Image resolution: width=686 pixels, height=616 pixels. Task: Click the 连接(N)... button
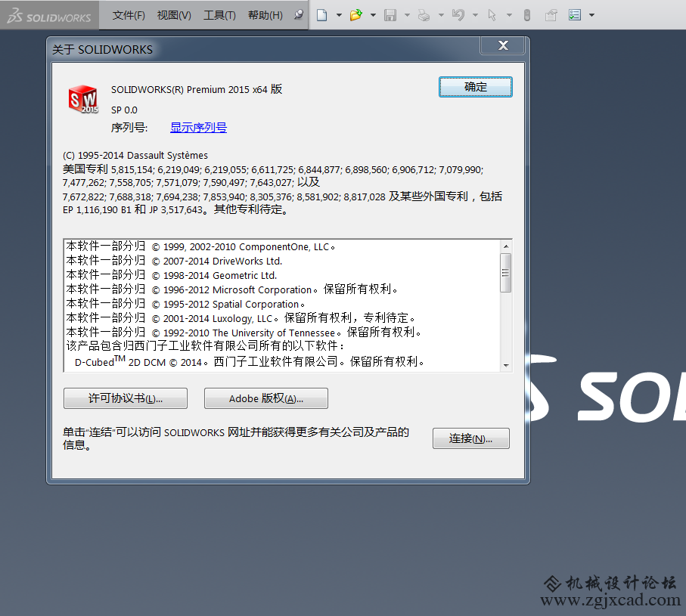(471, 438)
